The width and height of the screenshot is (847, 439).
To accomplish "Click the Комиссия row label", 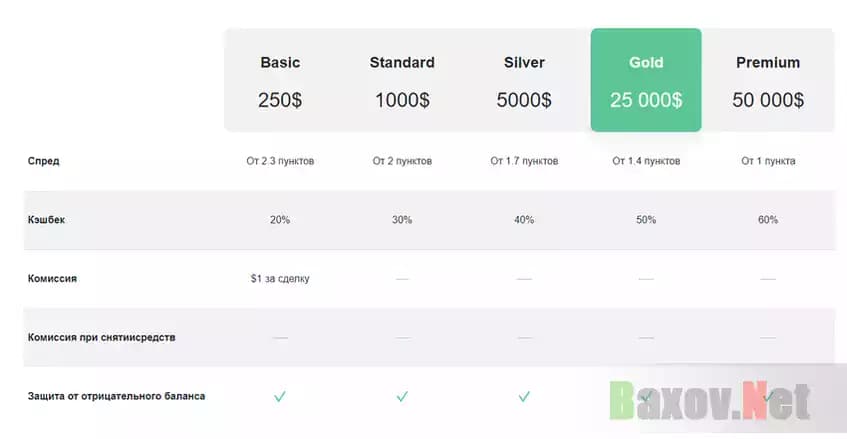I will click(52, 278).
